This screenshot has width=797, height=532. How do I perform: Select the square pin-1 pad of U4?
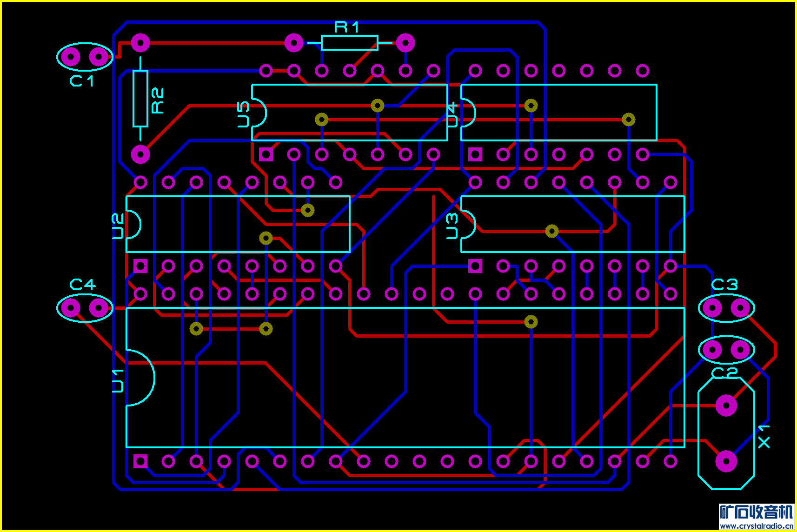pyautogui.click(x=475, y=154)
